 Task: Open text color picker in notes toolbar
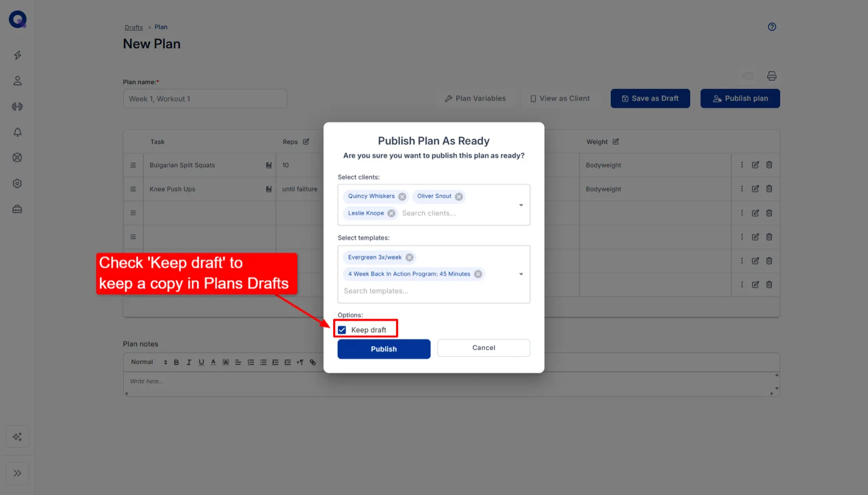point(213,363)
